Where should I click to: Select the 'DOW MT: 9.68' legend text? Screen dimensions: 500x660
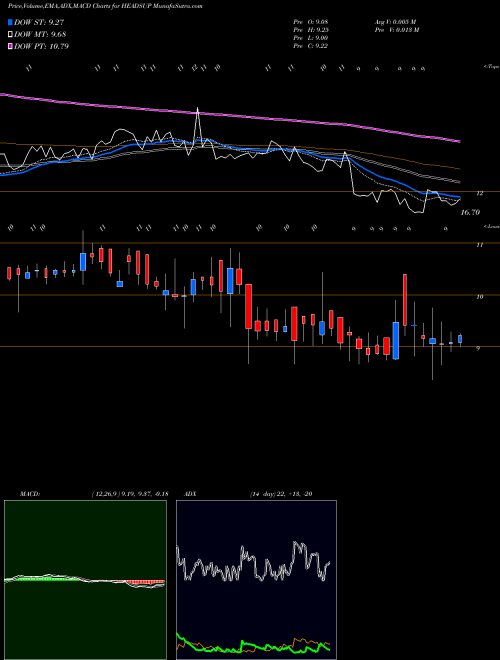(40, 34)
